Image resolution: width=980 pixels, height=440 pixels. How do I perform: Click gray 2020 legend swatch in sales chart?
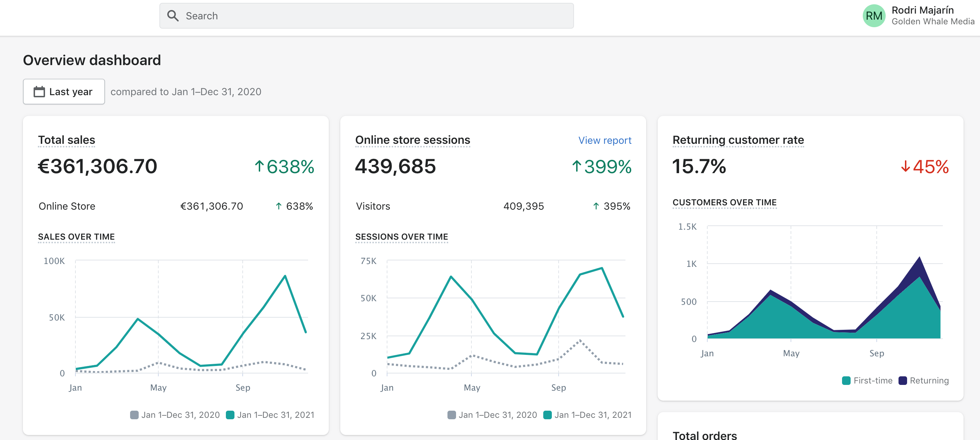tap(134, 415)
